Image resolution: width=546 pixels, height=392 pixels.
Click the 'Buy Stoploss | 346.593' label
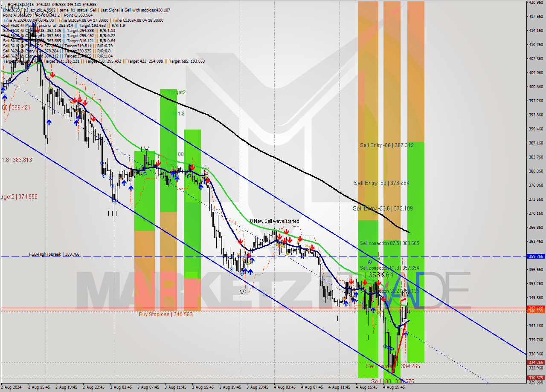(x=166, y=314)
